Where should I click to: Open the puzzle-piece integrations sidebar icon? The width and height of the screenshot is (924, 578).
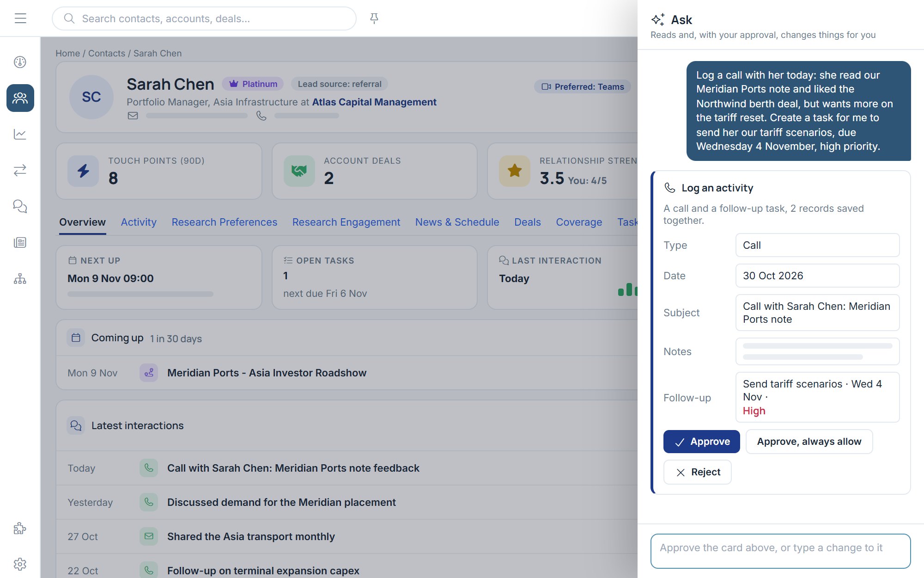(20, 528)
